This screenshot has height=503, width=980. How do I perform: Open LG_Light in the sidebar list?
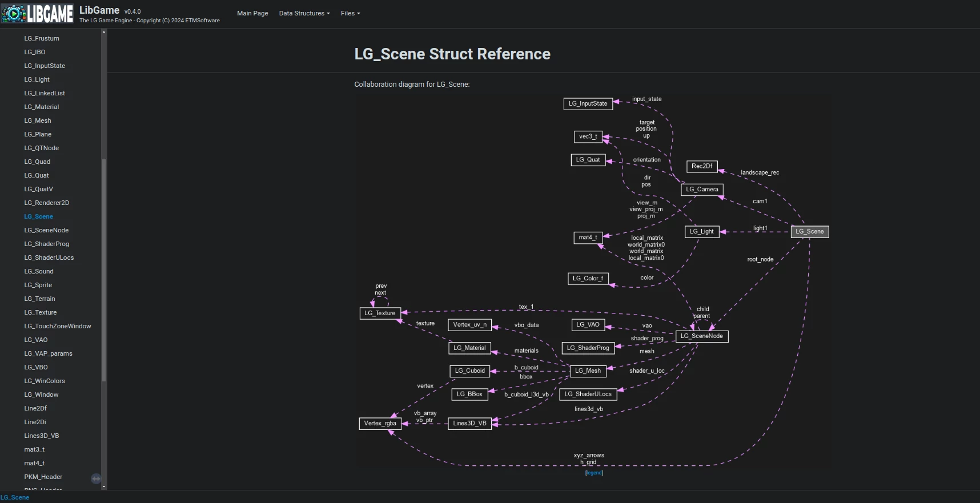click(37, 79)
